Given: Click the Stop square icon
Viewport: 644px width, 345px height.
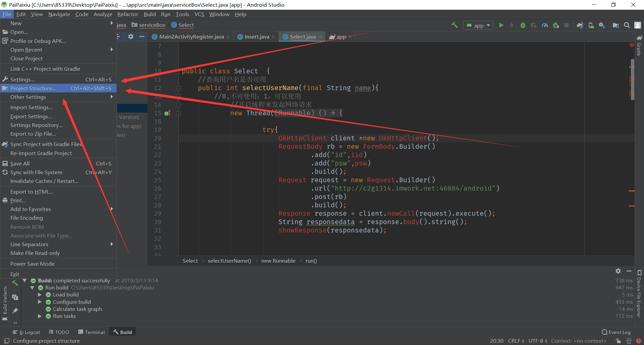Looking at the screenshot, I should coord(567,25).
